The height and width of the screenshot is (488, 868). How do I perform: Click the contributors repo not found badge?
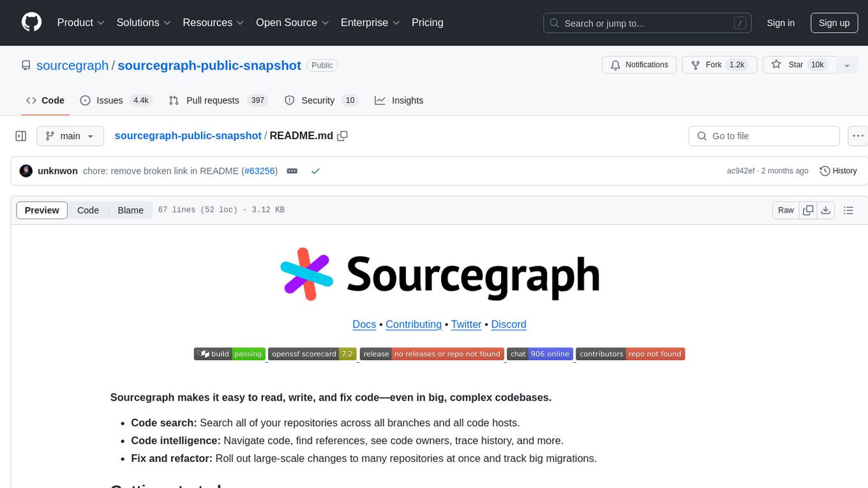[631, 354]
